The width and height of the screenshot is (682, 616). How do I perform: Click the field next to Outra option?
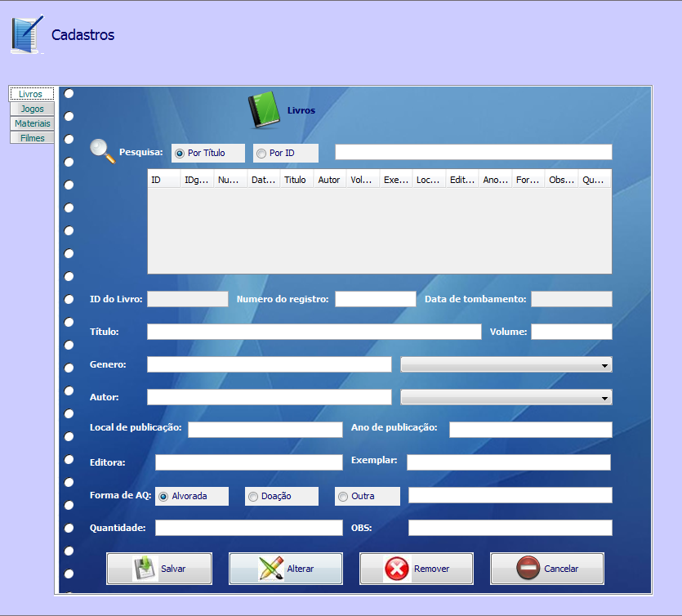click(510, 496)
